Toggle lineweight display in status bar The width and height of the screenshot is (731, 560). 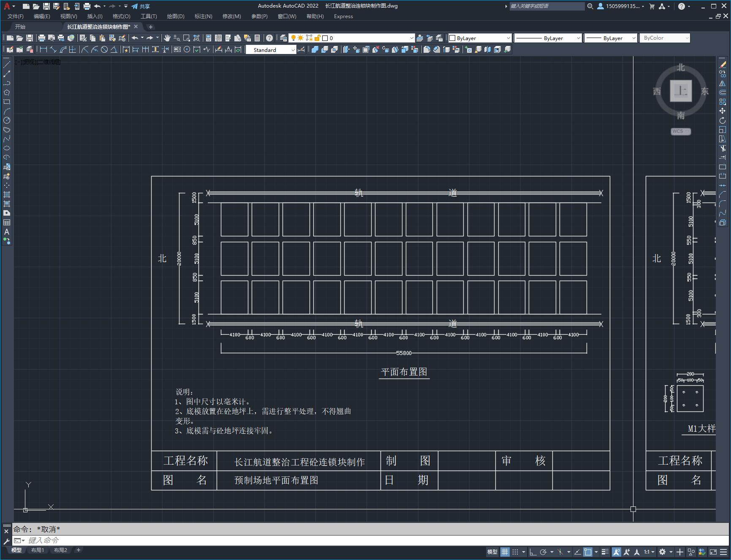click(x=605, y=552)
